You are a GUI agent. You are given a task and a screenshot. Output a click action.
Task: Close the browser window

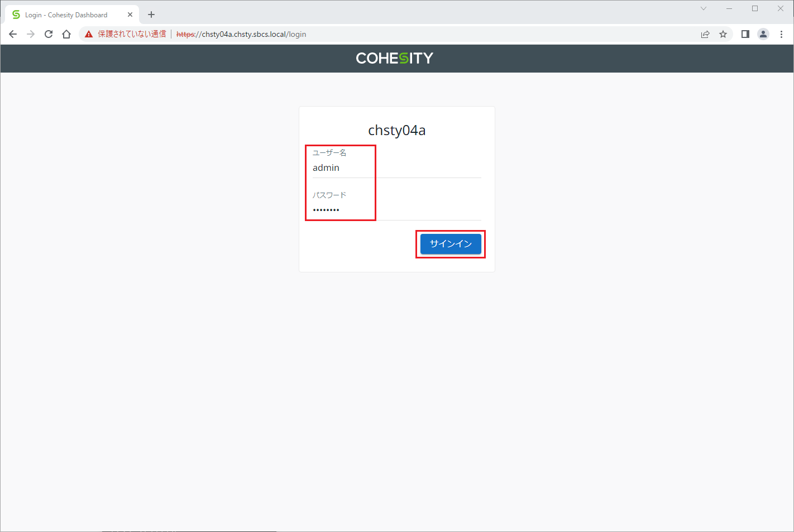(781, 8)
